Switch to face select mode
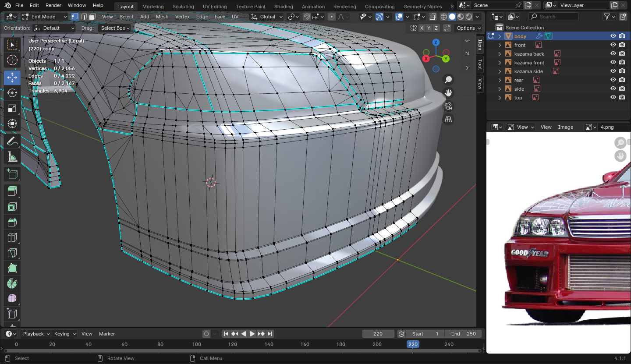Screen dimensions: 631x364 [x=92, y=17]
